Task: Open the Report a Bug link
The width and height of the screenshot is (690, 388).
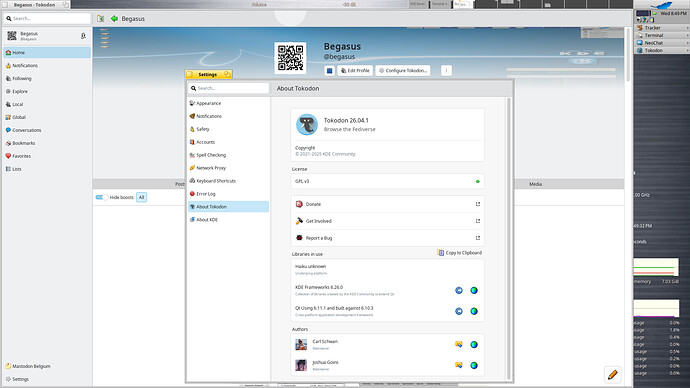Action: coord(387,238)
